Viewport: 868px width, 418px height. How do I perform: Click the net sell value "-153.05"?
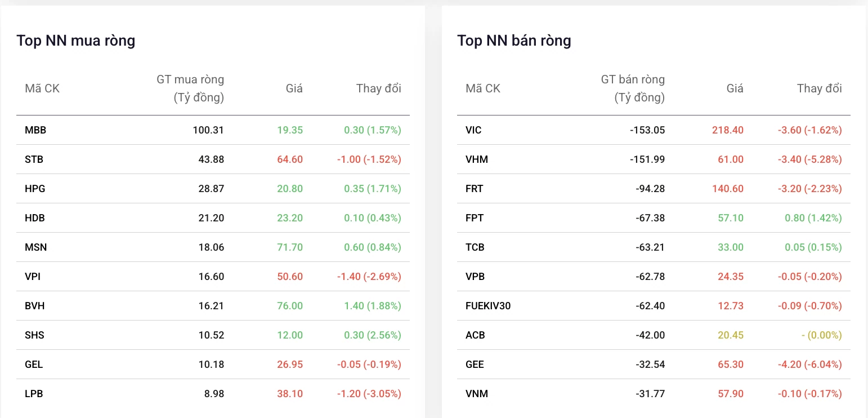point(647,130)
